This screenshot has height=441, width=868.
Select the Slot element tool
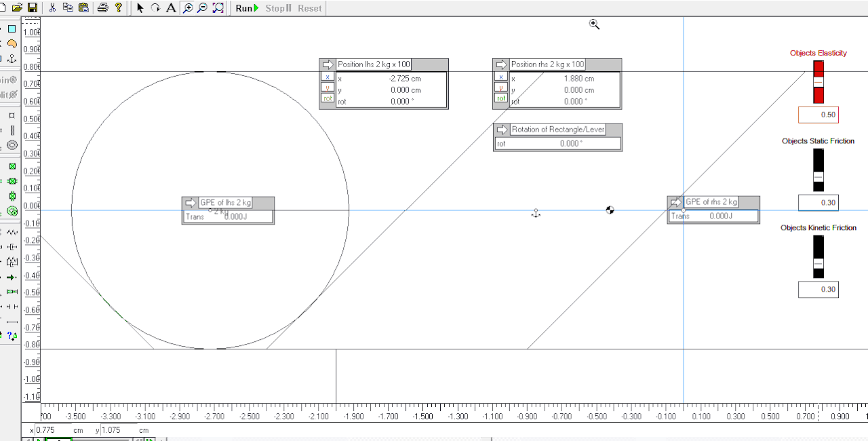point(12,130)
